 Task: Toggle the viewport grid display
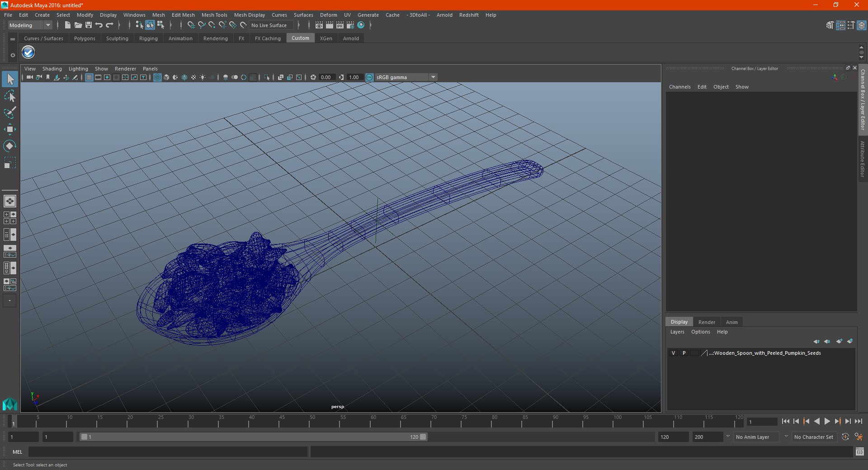[89, 77]
